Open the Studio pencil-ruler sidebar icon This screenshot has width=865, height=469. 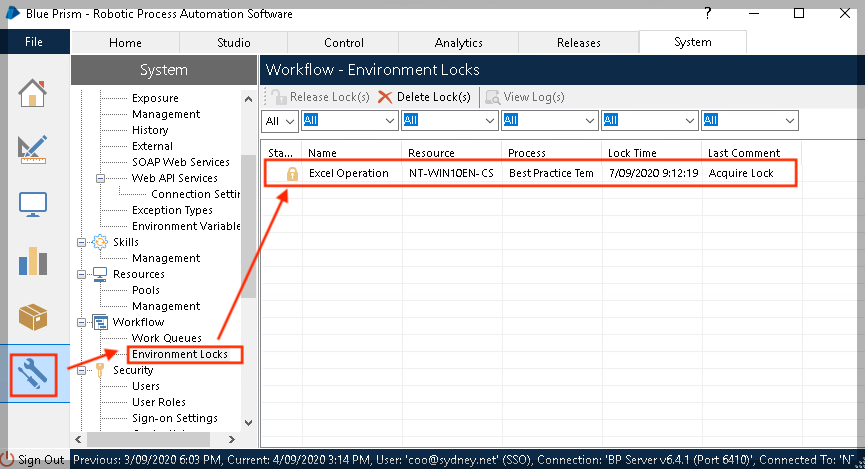32,149
